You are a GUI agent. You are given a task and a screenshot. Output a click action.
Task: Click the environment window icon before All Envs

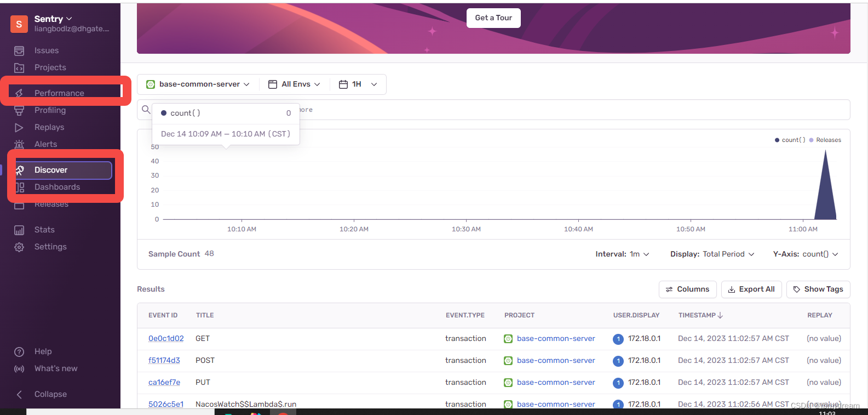click(273, 84)
